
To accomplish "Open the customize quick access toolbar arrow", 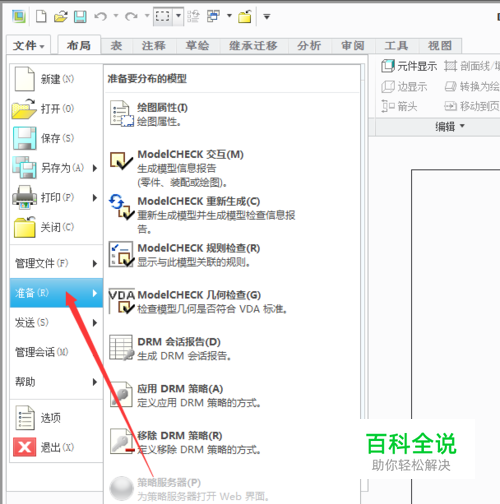I will [267, 16].
